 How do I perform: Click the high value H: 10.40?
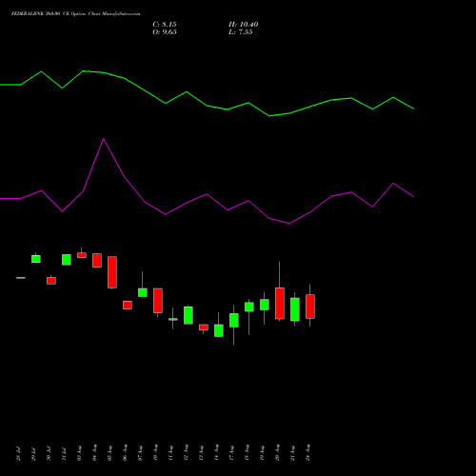pos(243,25)
